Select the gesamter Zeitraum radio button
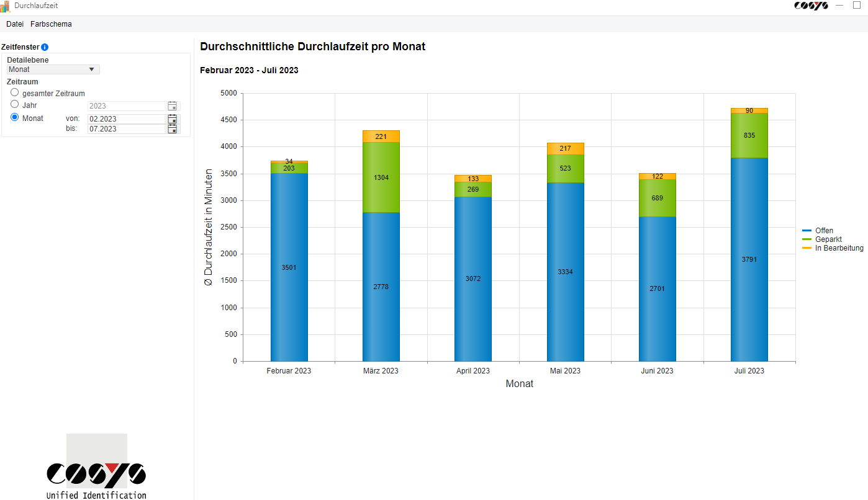The image size is (868, 500). [x=15, y=92]
